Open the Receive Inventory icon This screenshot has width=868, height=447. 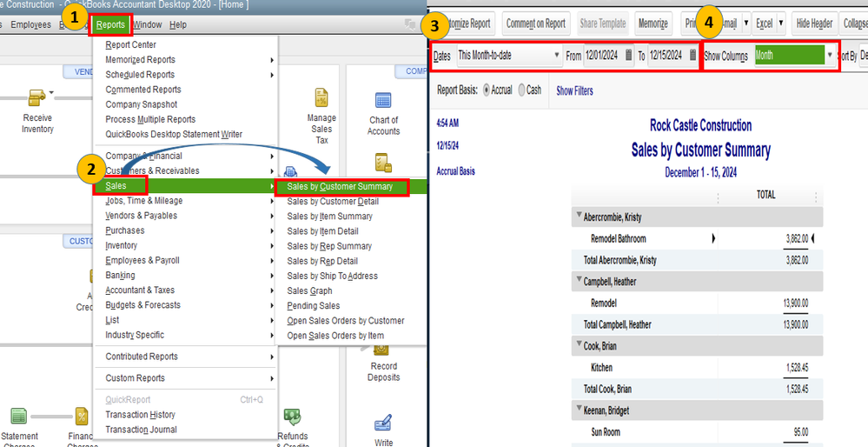[x=37, y=98]
